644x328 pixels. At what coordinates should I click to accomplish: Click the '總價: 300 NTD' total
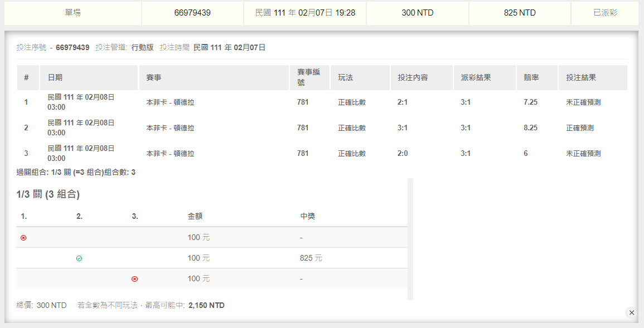pos(41,306)
